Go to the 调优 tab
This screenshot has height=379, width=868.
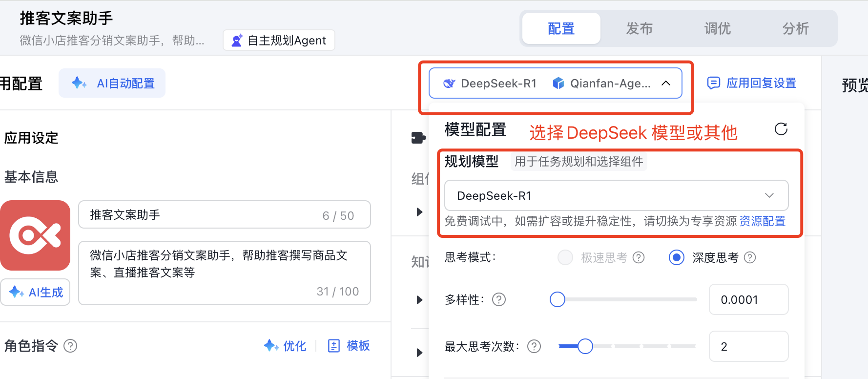pyautogui.click(x=717, y=28)
